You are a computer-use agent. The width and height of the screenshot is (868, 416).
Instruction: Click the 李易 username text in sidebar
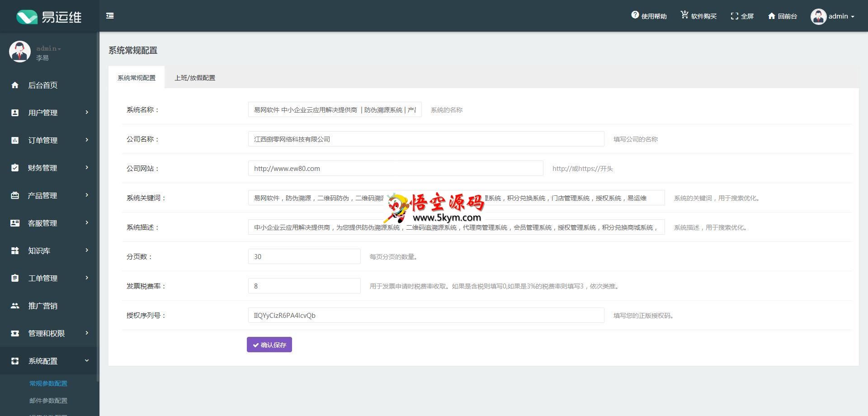[x=42, y=58]
